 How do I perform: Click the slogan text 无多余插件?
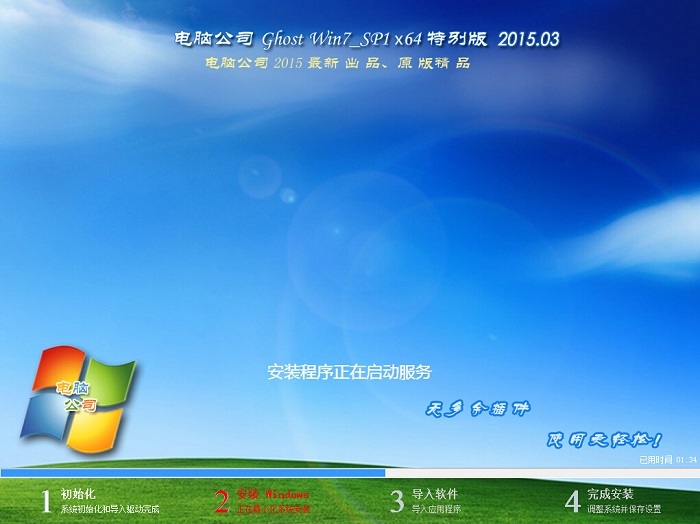click(x=477, y=408)
